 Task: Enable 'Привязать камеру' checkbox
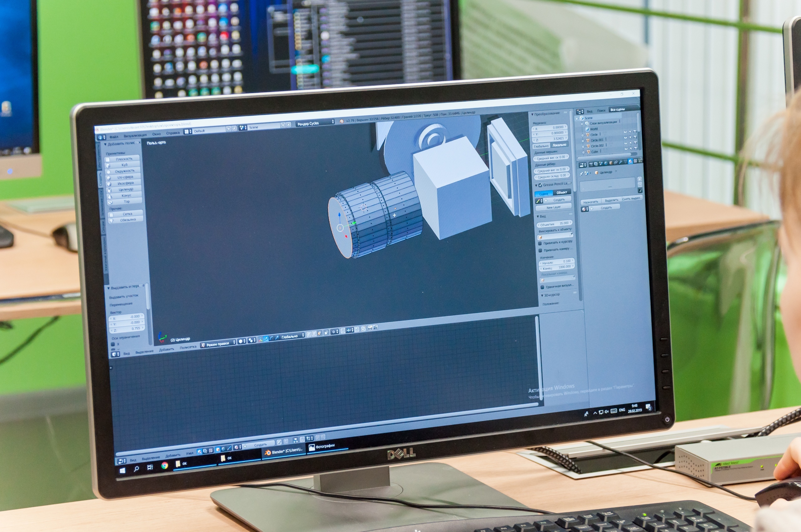coord(540,250)
